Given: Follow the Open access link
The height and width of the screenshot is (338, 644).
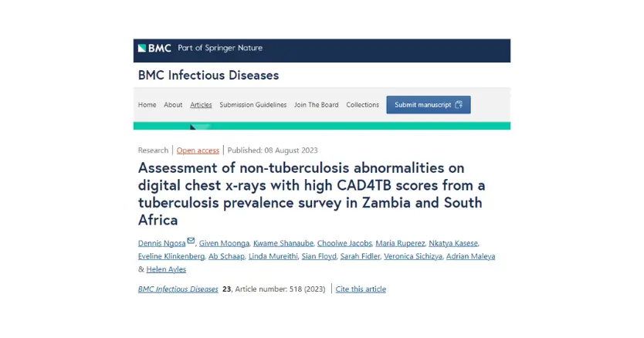Looking at the screenshot, I should pyautogui.click(x=198, y=150).
